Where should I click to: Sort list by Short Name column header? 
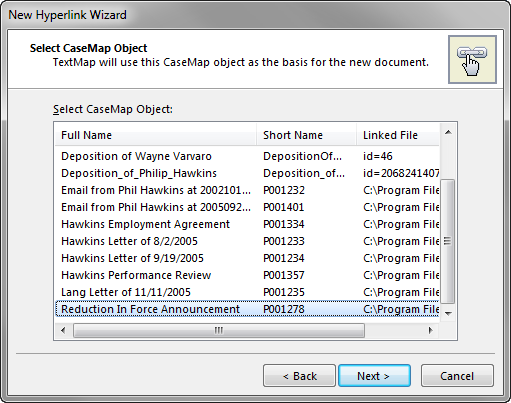point(306,135)
